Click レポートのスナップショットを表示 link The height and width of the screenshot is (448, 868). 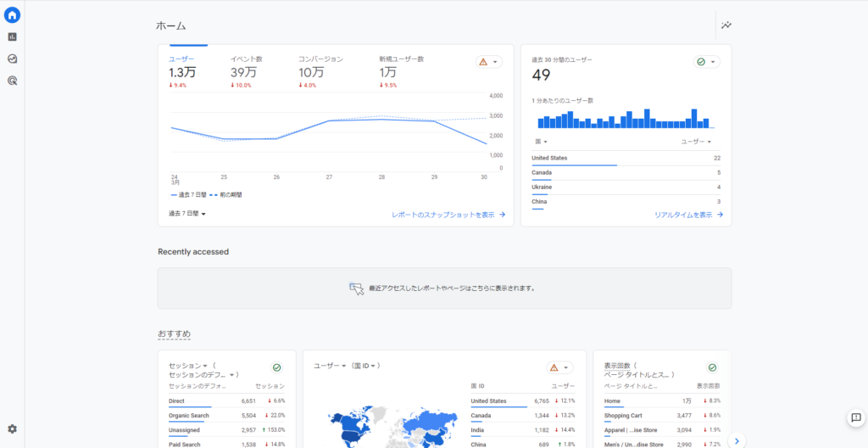(448, 215)
